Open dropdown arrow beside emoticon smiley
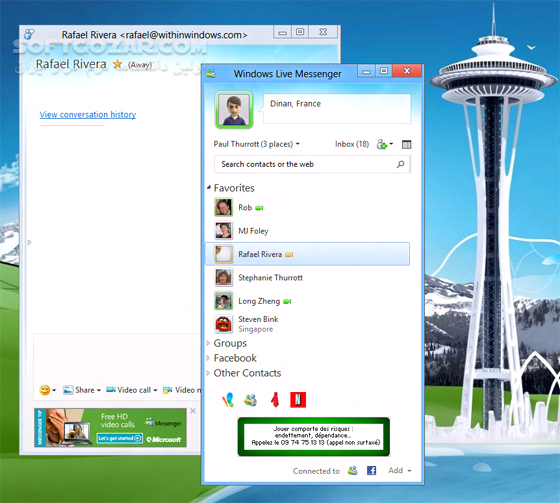 pos(54,390)
